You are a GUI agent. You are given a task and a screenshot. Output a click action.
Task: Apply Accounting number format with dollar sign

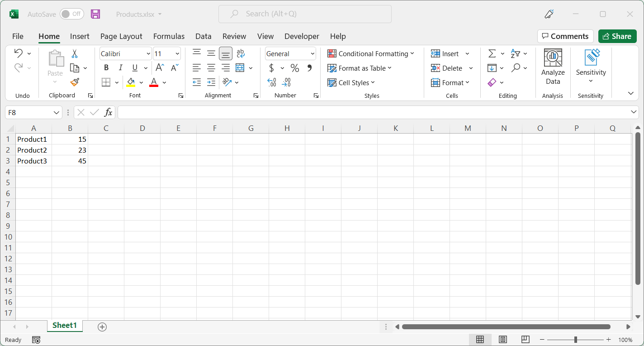[272, 68]
